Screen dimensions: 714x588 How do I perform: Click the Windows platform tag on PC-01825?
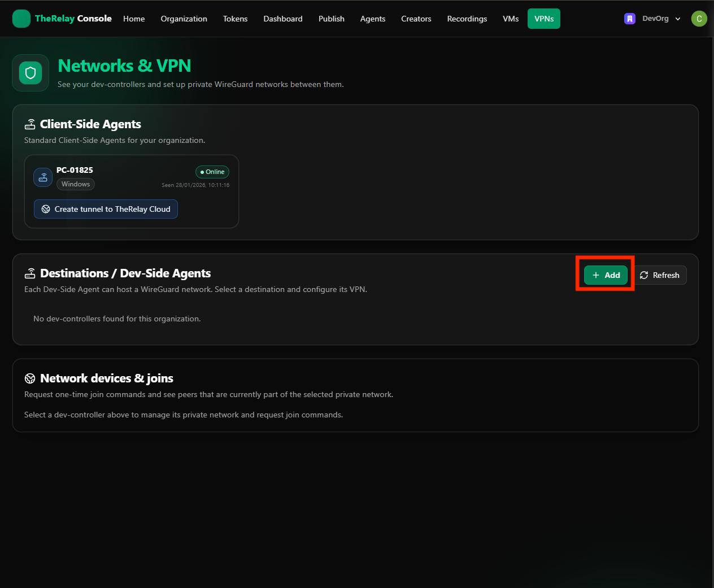point(75,184)
